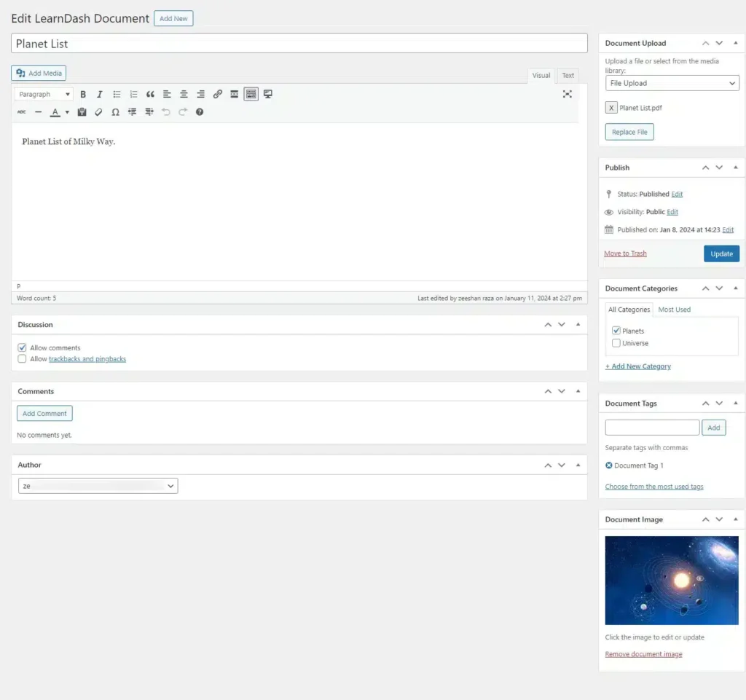Open the text color picker arrow
The image size is (746, 700).
click(67, 112)
